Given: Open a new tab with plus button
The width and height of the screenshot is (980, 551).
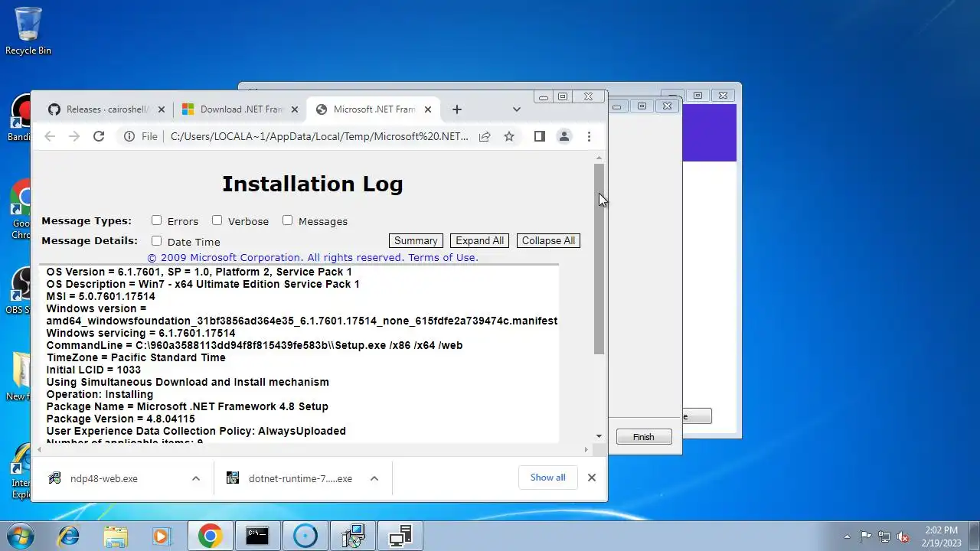Looking at the screenshot, I should (x=457, y=109).
